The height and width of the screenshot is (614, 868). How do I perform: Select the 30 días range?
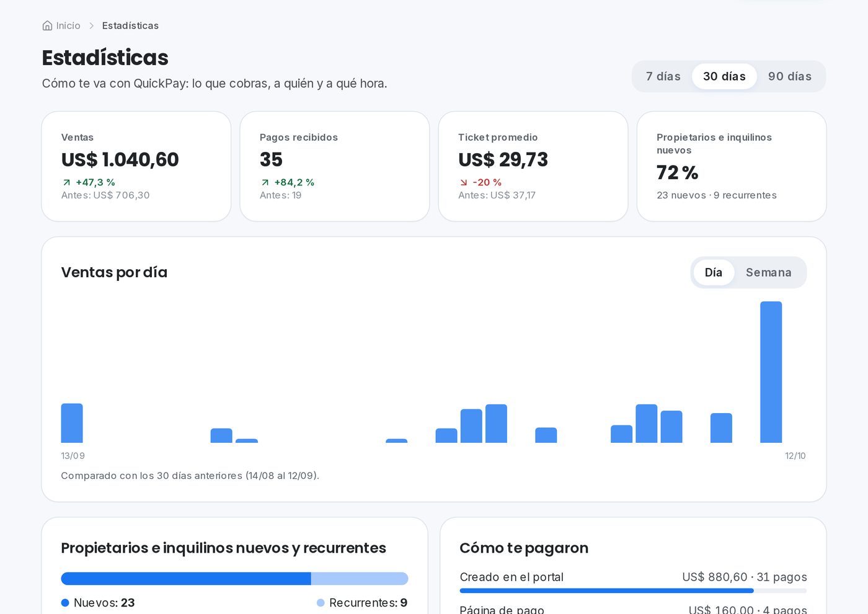coord(724,76)
